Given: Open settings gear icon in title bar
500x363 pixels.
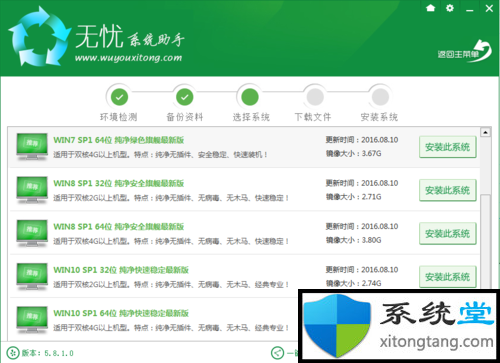Looking at the screenshot, I should pos(450,8).
